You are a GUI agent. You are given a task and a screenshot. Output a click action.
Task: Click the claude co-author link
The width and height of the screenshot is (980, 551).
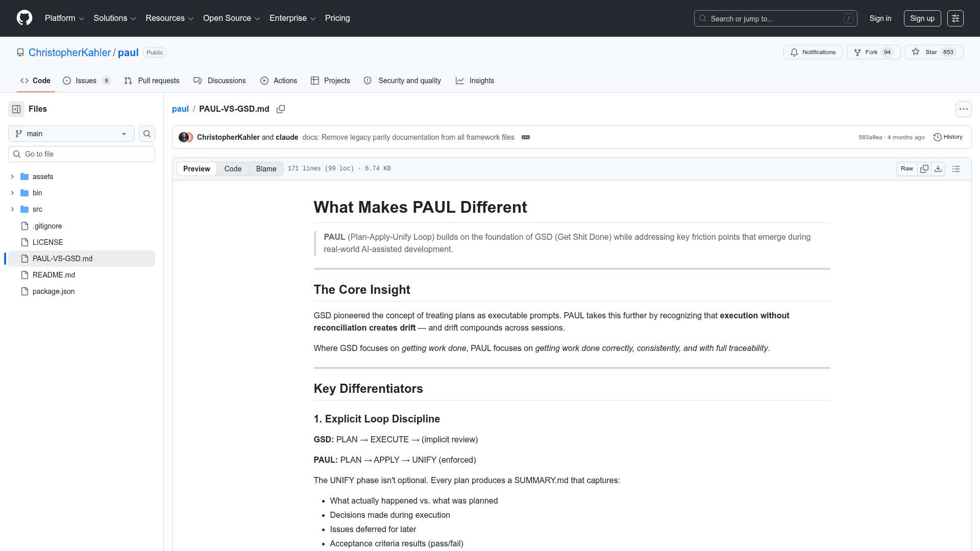[287, 137]
